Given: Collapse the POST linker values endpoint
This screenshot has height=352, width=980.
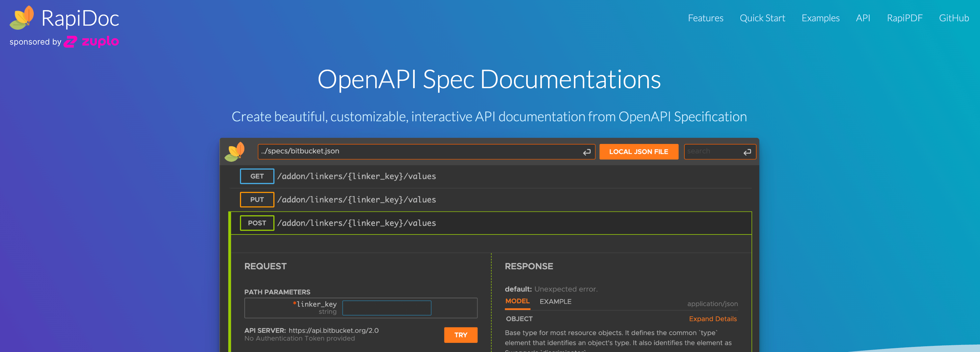Looking at the screenshot, I should pyautogui.click(x=490, y=223).
